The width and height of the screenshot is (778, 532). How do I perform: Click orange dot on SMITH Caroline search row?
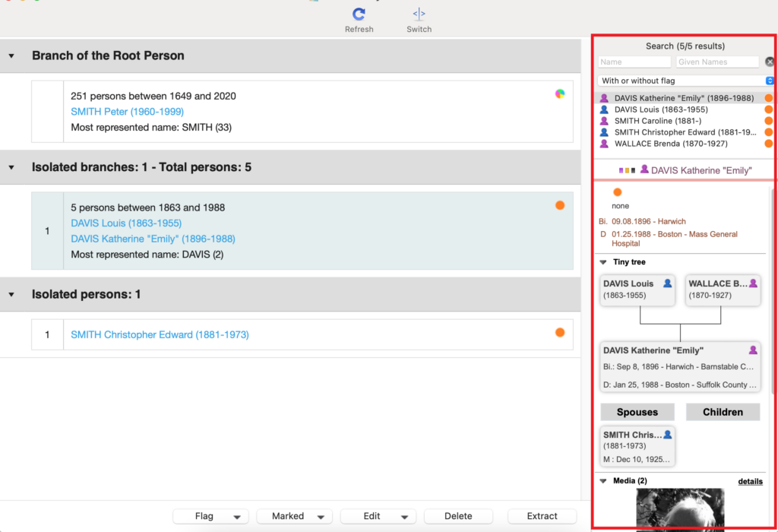(x=769, y=121)
